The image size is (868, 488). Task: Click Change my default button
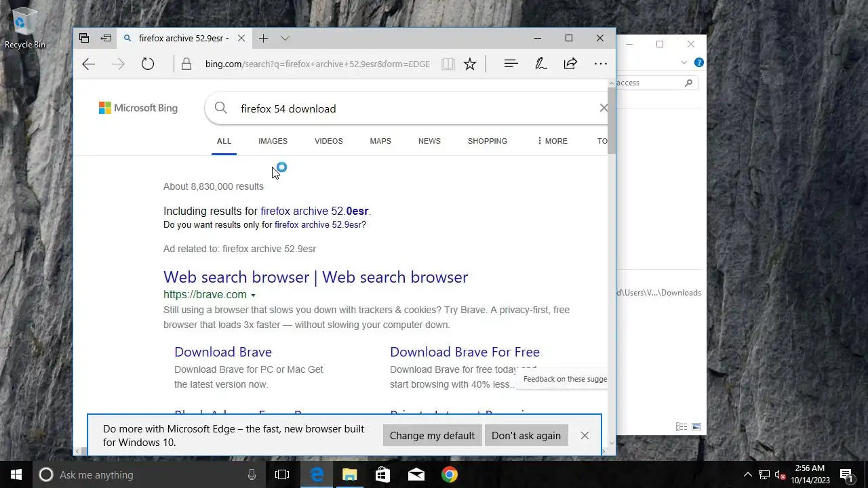coord(432,435)
